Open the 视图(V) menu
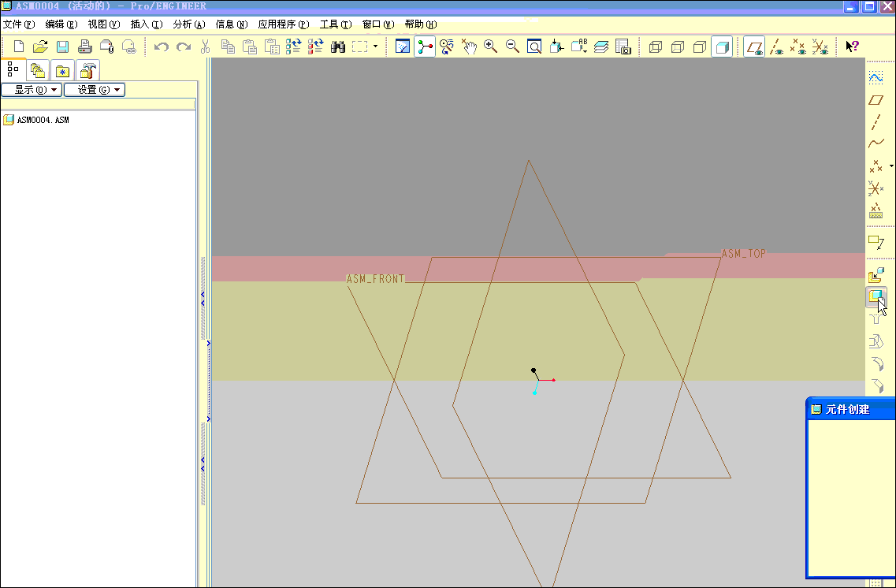896x588 pixels. tap(103, 24)
